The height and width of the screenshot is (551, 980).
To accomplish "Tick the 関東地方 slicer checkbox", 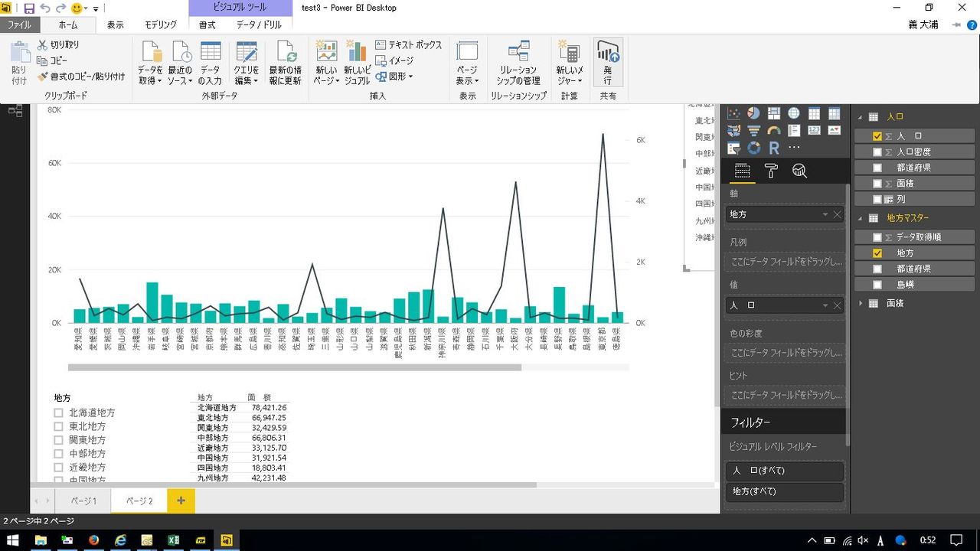I will point(58,440).
